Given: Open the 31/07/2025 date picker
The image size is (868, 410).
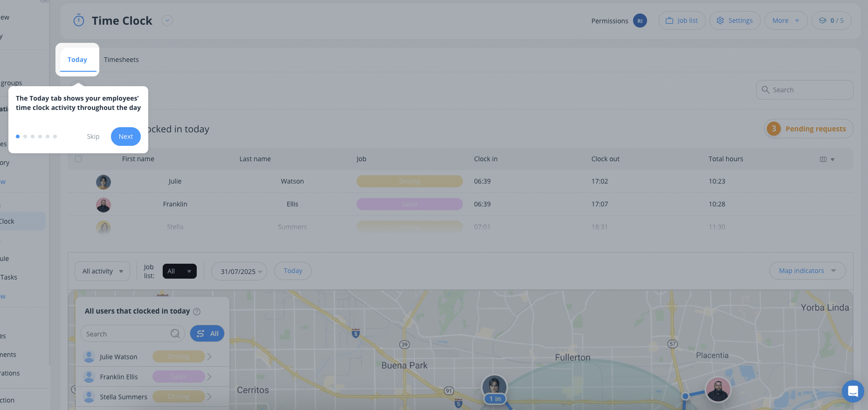Looking at the screenshot, I should click(239, 271).
